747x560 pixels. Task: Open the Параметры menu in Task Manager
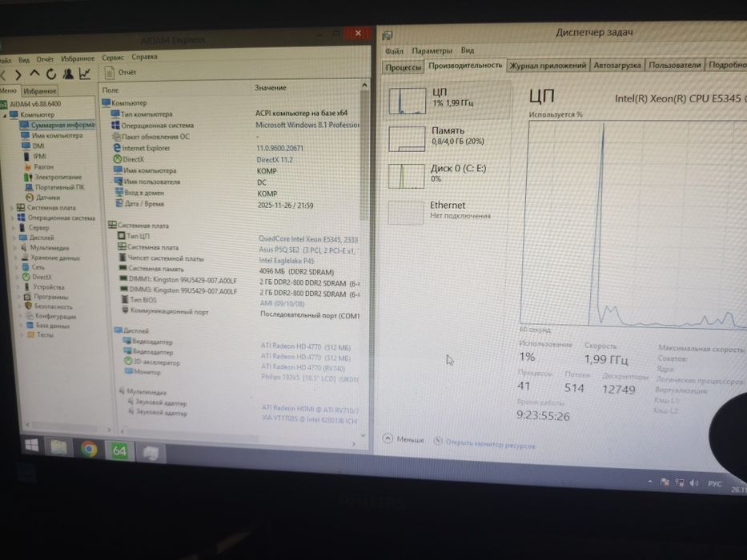point(432,50)
